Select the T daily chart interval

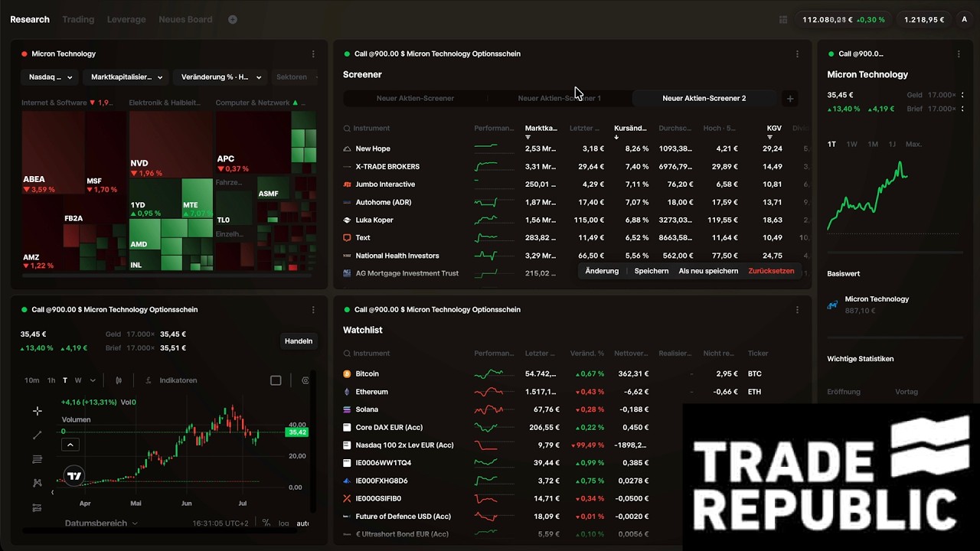pos(65,380)
